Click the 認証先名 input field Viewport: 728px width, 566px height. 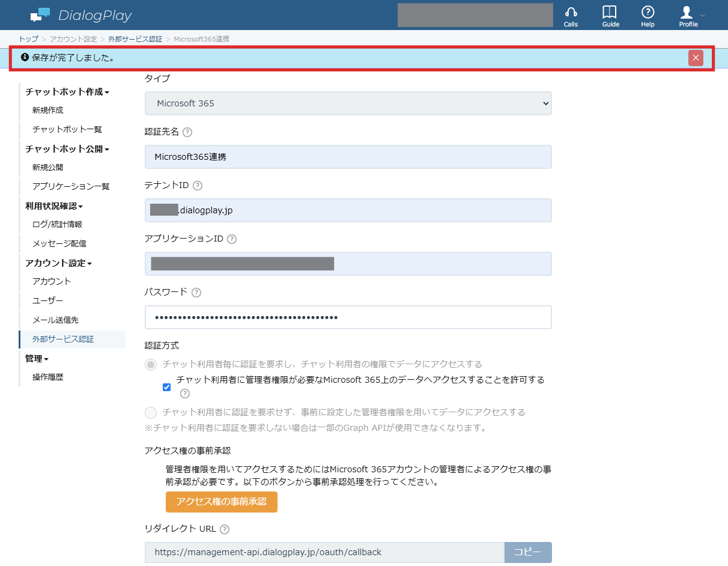tap(348, 157)
